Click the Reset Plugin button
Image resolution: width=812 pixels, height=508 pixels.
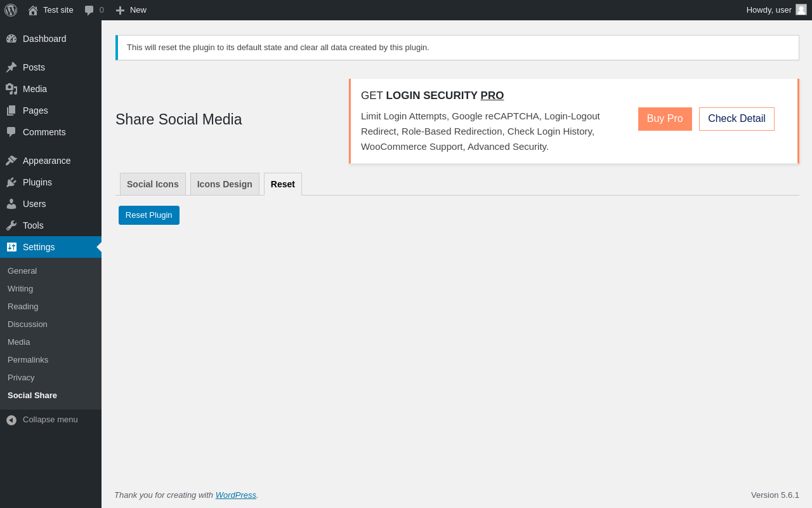(x=149, y=215)
